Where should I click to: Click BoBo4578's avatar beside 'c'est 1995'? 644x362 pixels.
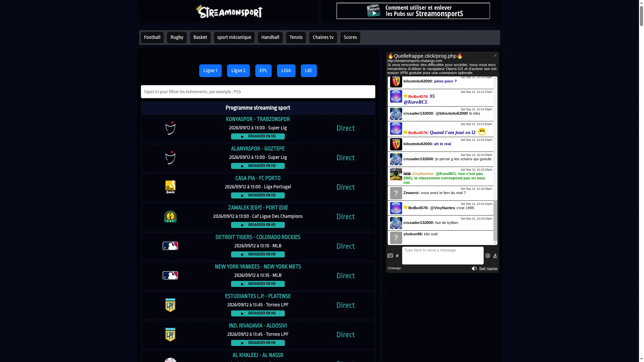[396, 208]
